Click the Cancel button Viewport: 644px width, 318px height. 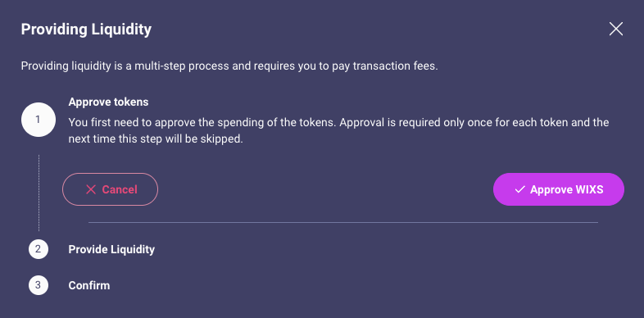[110, 189]
